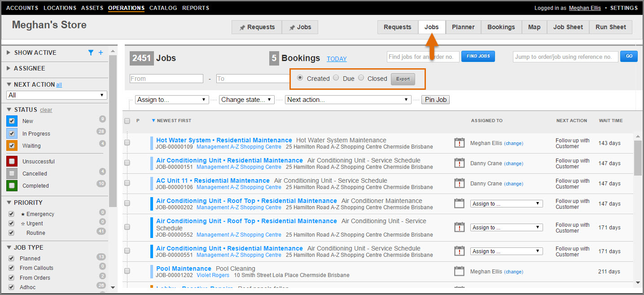Click the Export button
The height and width of the screenshot is (295, 644).
pos(403,79)
